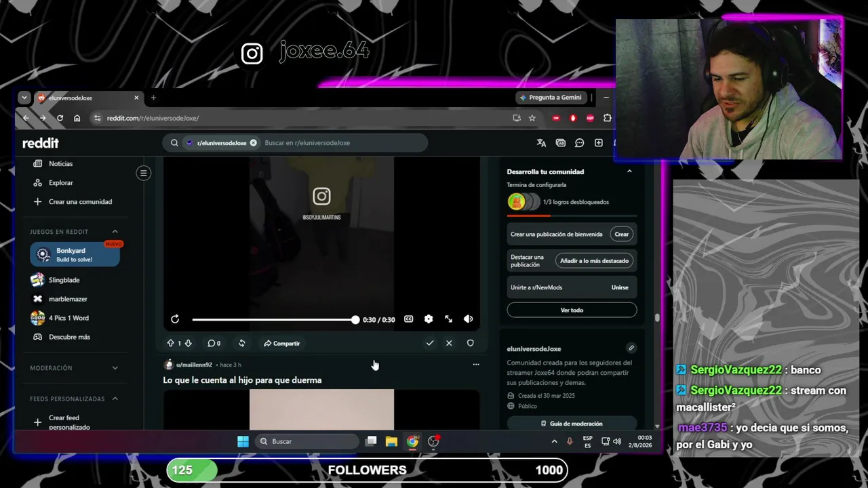Open the browser home page button

[77, 118]
